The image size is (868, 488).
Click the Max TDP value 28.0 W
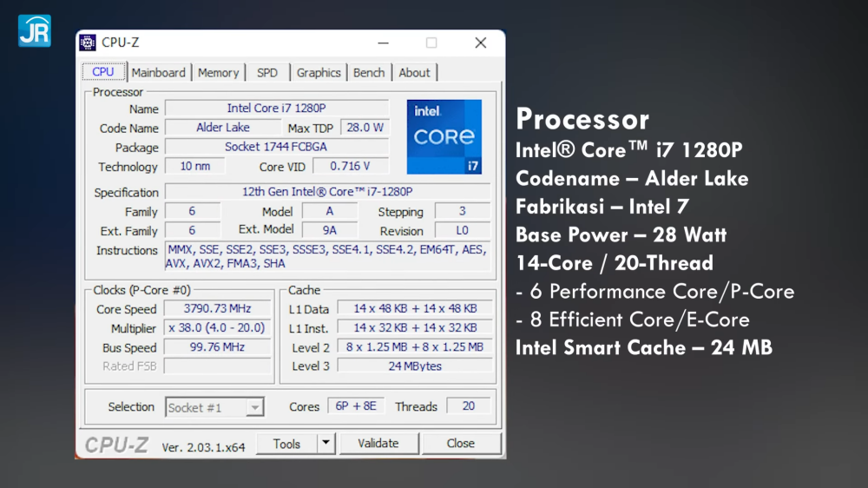pos(365,128)
